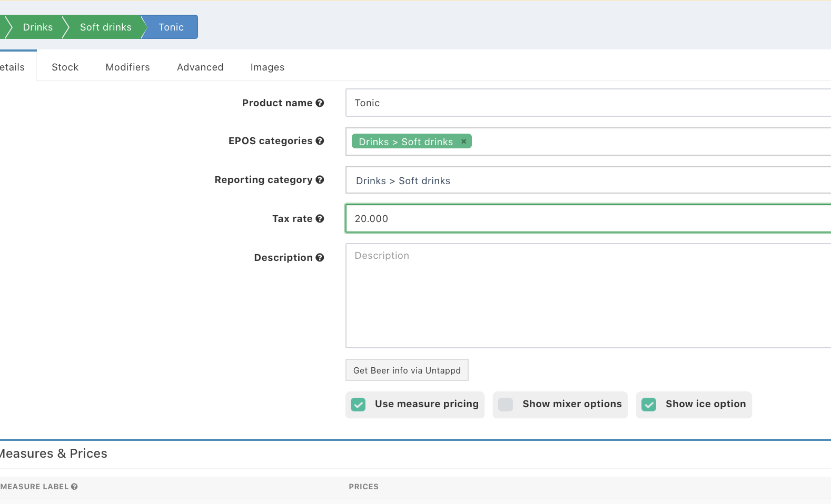
Task: Open the Modifiers tab
Action: tap(127, 67)
